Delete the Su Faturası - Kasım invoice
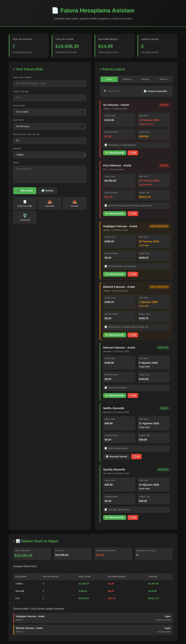This screenshot has width=186, height=644. click(x=133, y=153)
